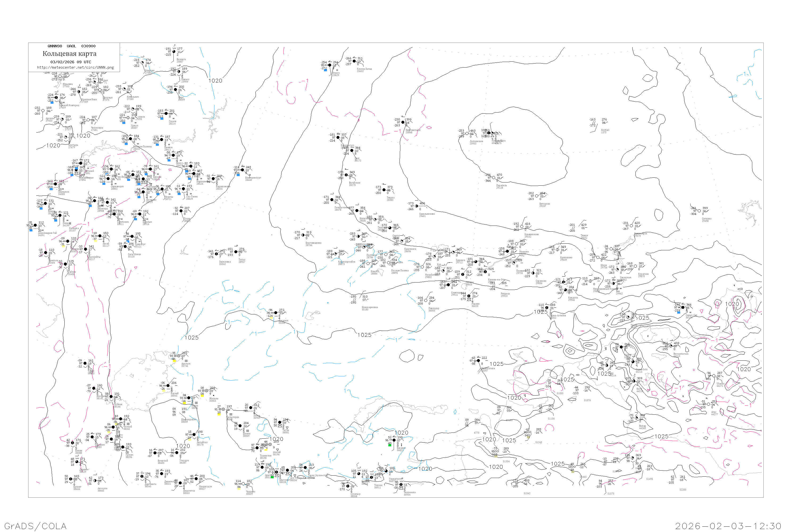Viewport: 798px width, 532px height.
Task: Select the Нефтеюганск filled station circle
Action: pos(403,122)
